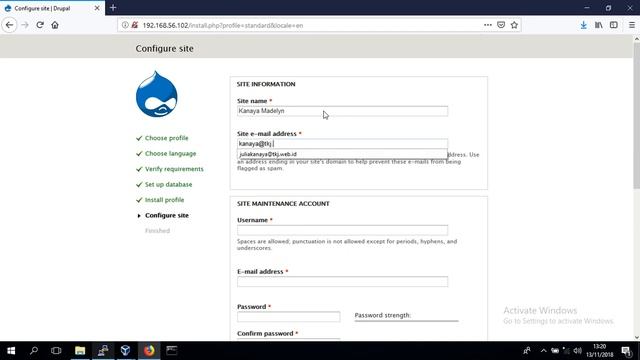Click the browser Forward arrow button

click(x=25, y=25)
